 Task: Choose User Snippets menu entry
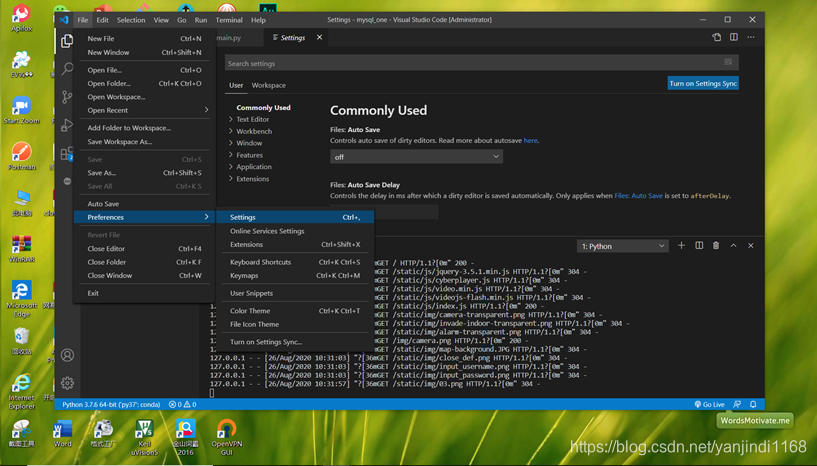[x=295, y=293]
